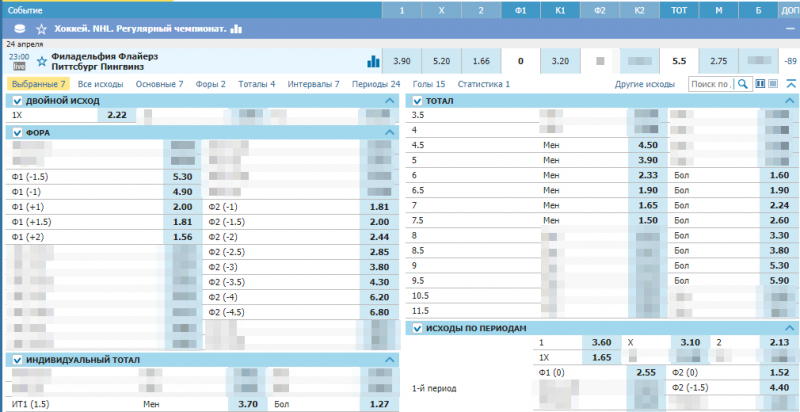Select odds 5.30 for Ф1 (-1.5)
Image resolution: width=800 pixels, height=412 pixels.
coord(182,177)
